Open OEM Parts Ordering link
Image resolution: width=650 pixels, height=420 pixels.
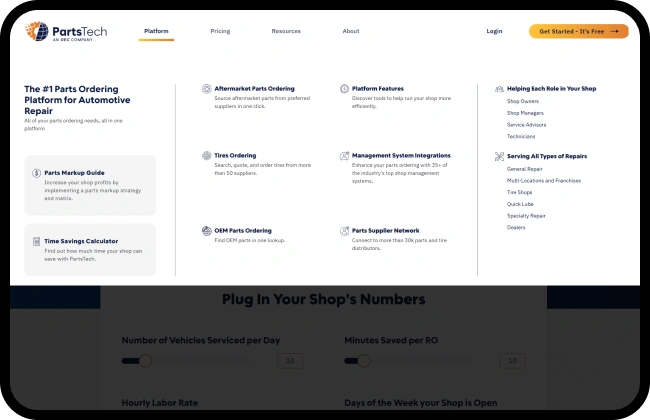pos(243,231)
